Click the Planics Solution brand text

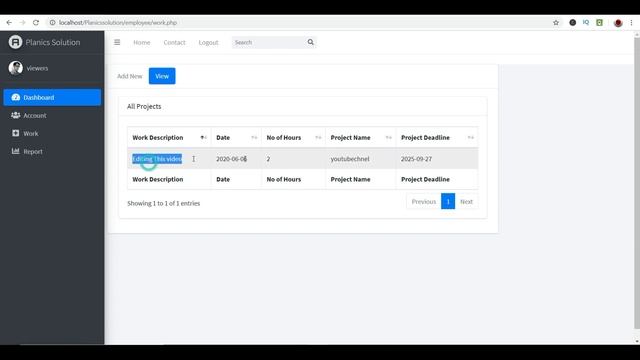tap(53, 42)
